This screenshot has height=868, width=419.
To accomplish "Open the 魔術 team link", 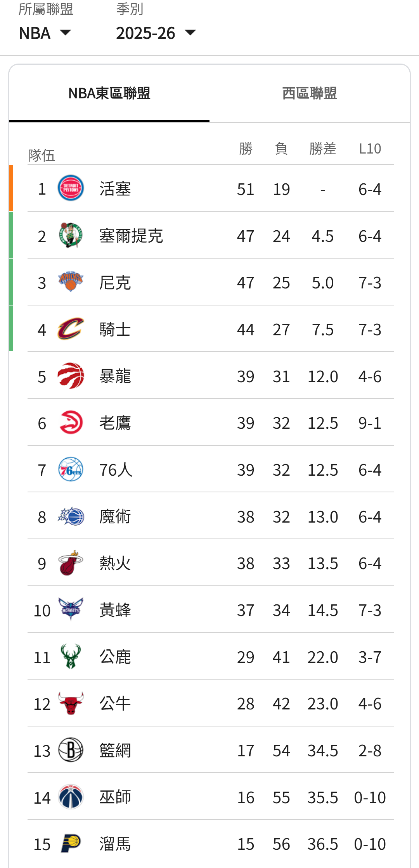I will click(115, 517).
